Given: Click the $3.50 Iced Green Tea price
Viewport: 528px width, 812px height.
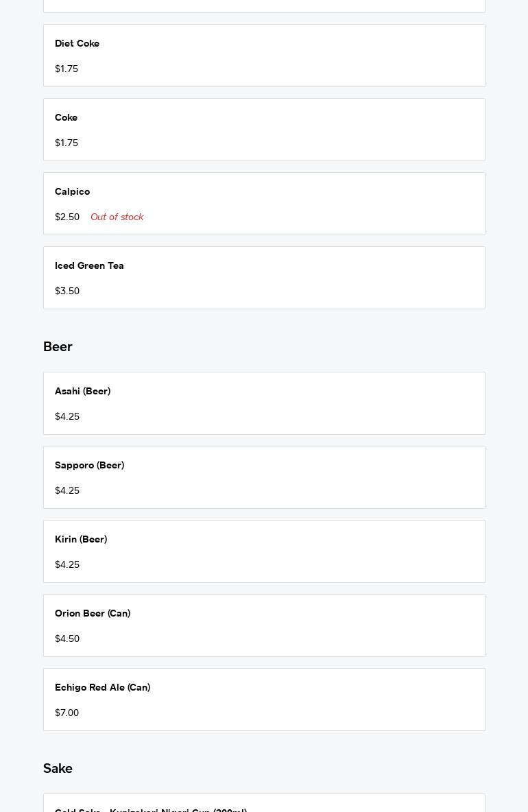Looking at the screenshot, I should [x=67, y=291].
